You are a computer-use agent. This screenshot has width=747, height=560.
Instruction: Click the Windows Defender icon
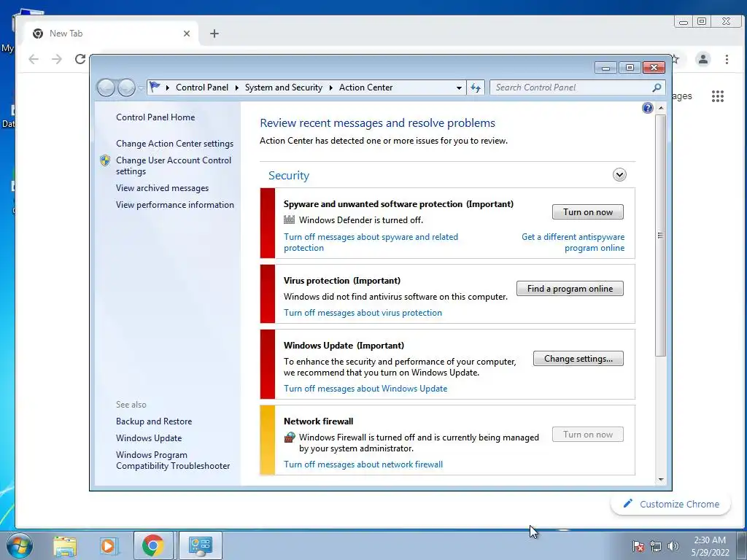[x=289, y=219]
